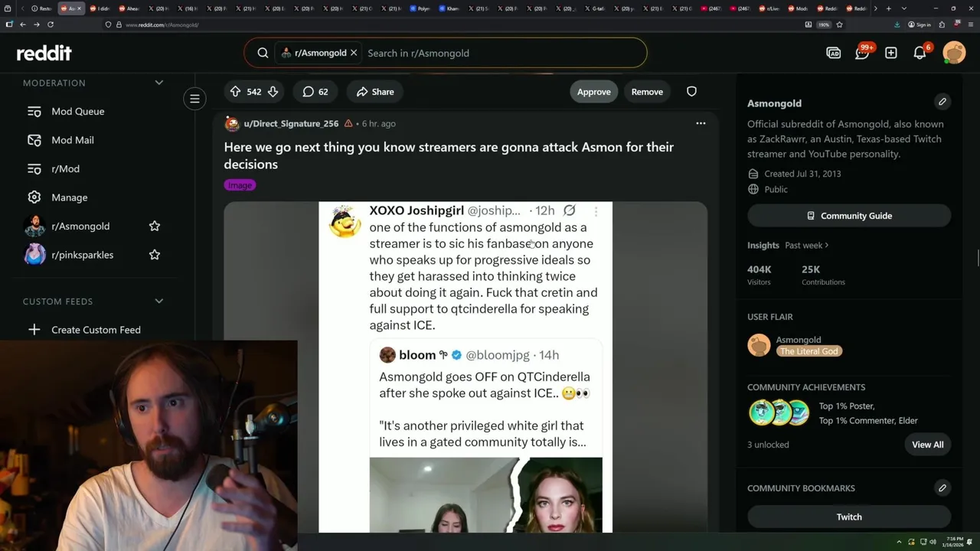
Task: Open the moderator shield actions icon
Action: pyautogui.click(x=691, y=92)
